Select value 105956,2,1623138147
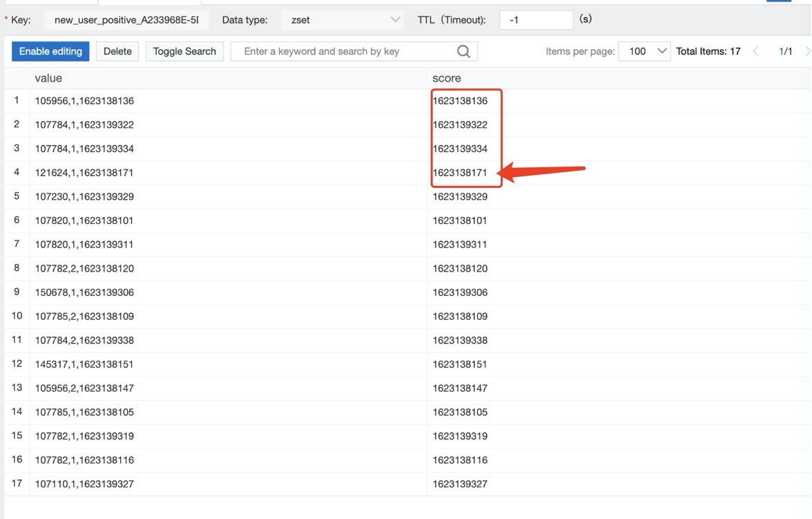The image size is (812, 519). (84, 388)
